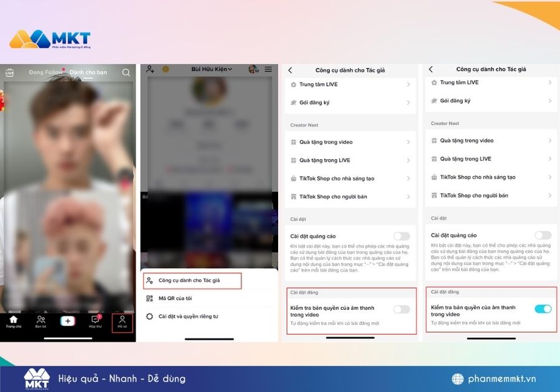560x392 pixels.
Task: Open the hamburger menu on the profile page
Action: (268, 69)
